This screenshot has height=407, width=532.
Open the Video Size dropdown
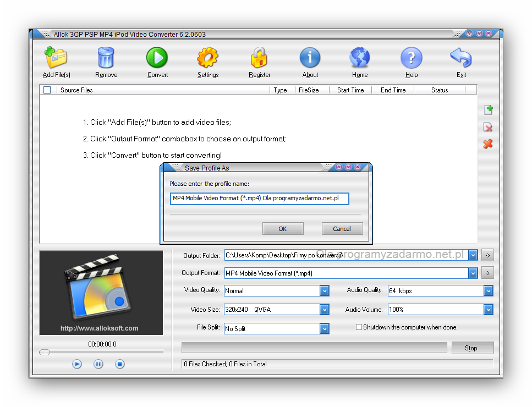tap(325, 309)
